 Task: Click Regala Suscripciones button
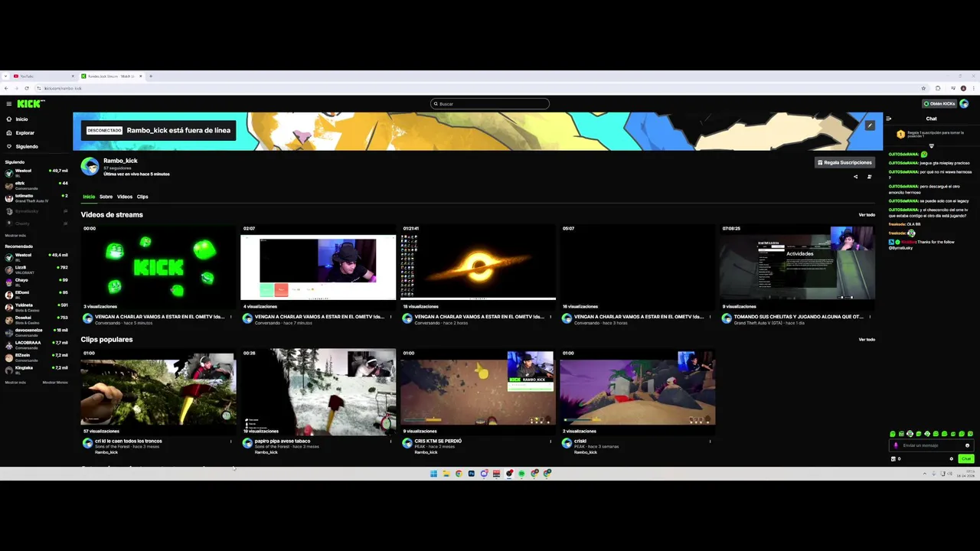click(x=844, y=162)
